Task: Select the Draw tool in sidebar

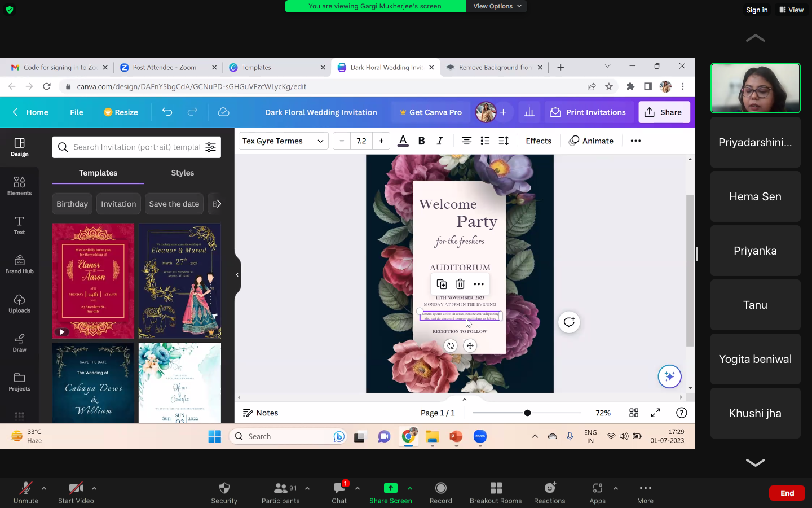Action: 19,342
